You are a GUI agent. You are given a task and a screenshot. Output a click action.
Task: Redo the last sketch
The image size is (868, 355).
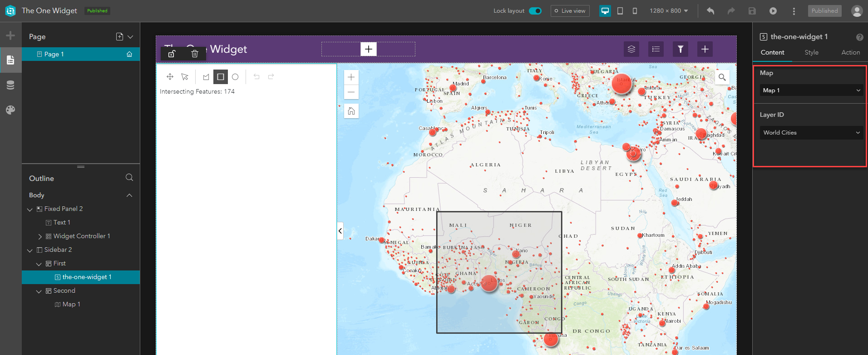click(x=271, y=77)
